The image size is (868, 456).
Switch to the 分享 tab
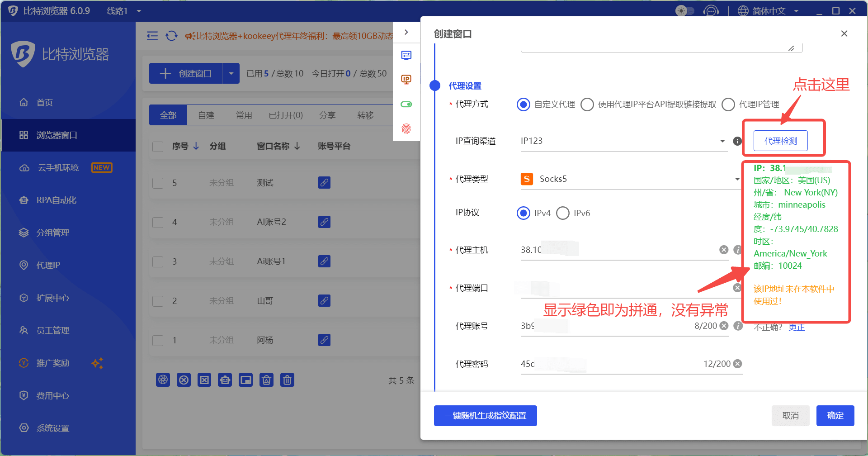pyautogui.click(x=327, y=115)
